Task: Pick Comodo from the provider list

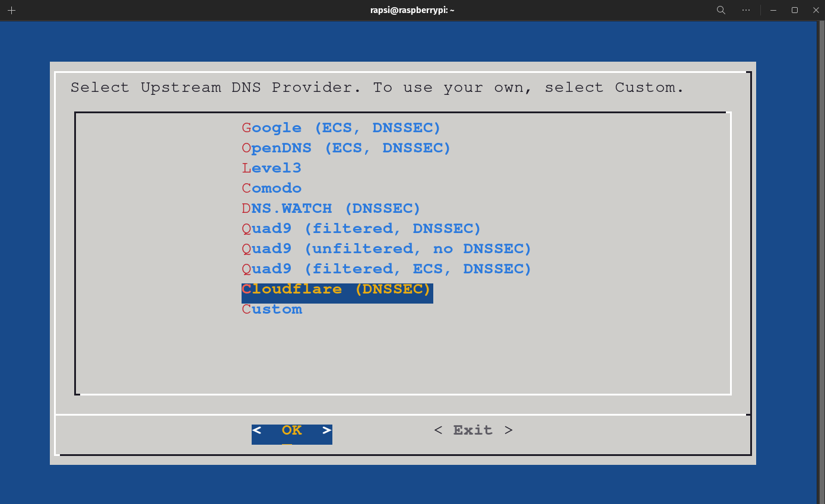Action: pyautogui.click(x=272, y=189)
